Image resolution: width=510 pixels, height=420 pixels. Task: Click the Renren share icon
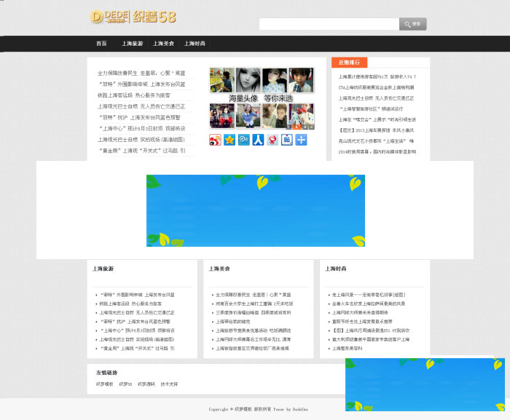tap(258, 140)
